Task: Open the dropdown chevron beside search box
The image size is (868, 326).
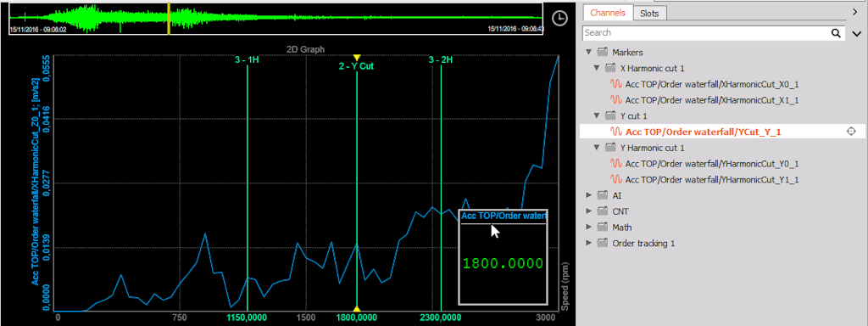Action: click(x=856, y=34)
